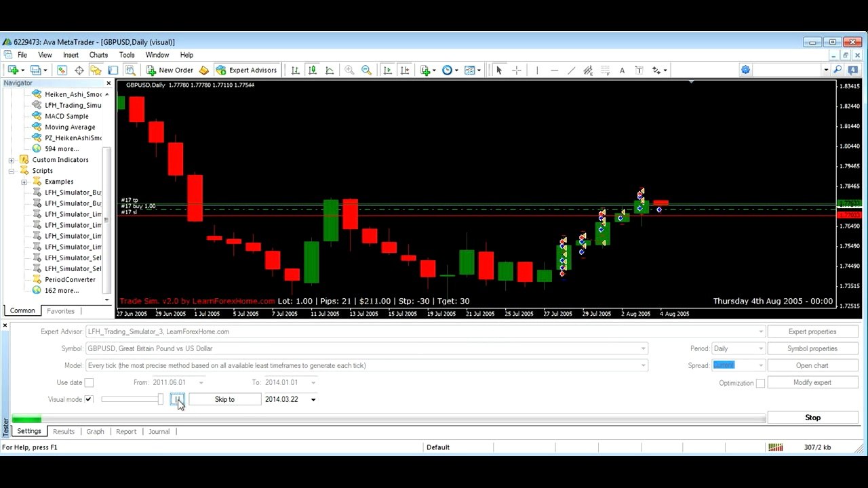The height and width of the screenshot is (488, 868).
Task: Click the Open chart button
Action: [812, 365]
